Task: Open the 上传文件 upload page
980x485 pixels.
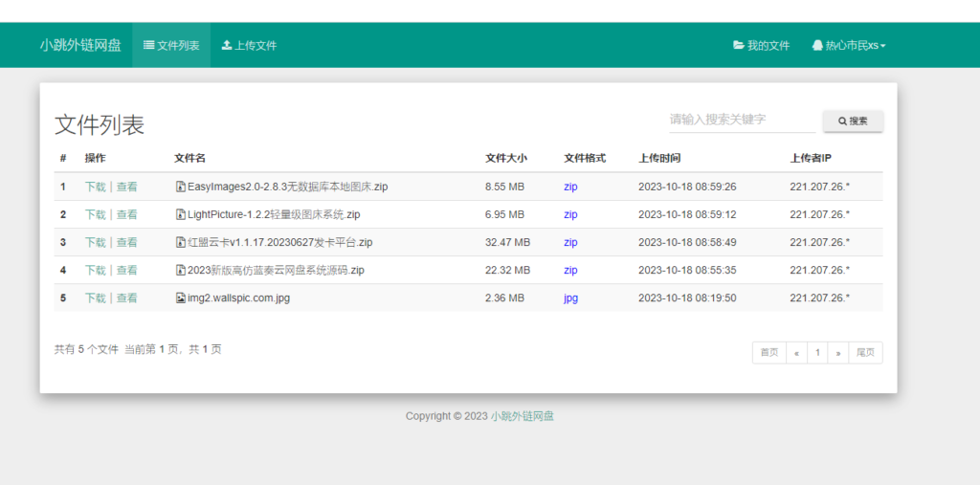Action: [x=249, y=45]
